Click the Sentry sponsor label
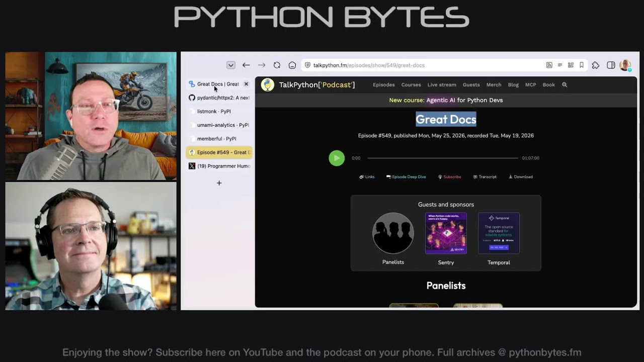Screen dimensions: 644x362 click(x=446, y=262)
